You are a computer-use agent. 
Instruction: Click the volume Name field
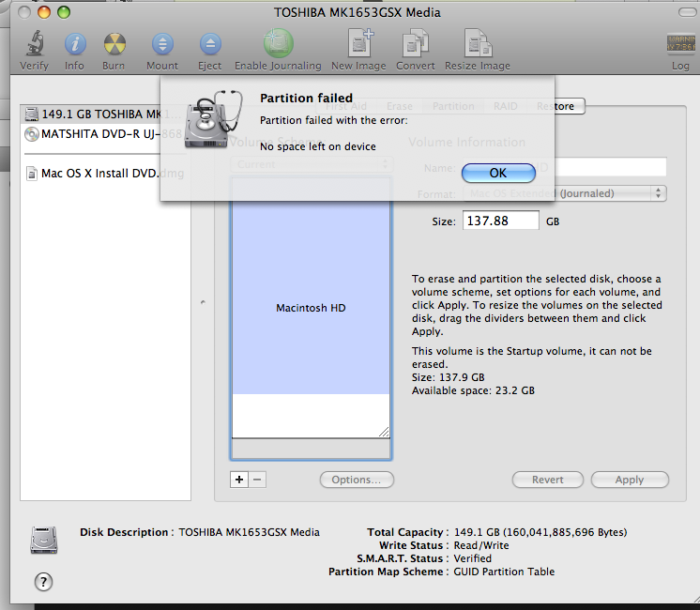click(565, 167)
